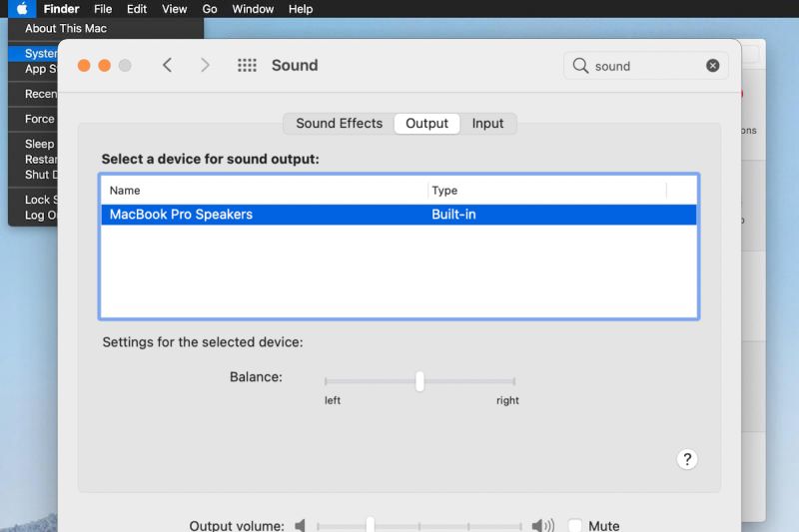
Task: Click the Balance slider handle
Action: click(419, 381)
